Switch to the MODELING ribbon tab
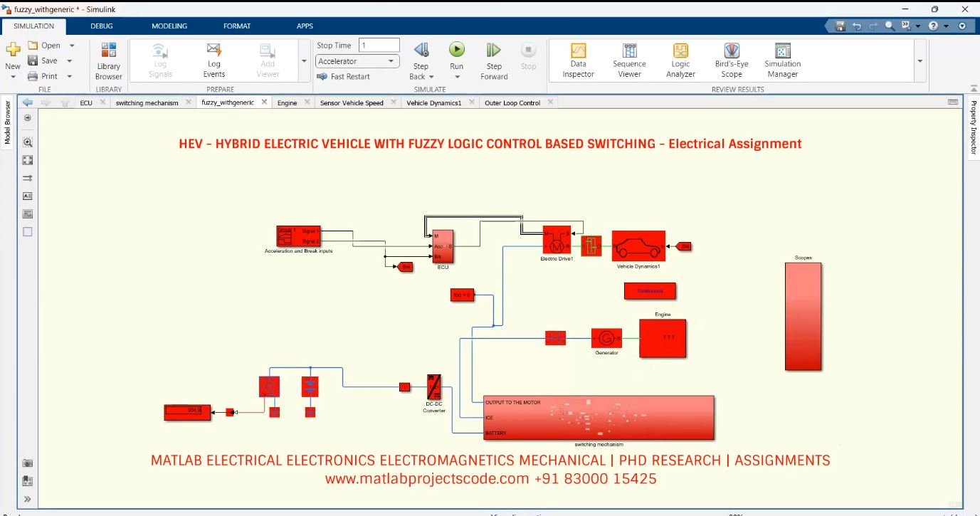980x516 pixels. [x=169, y=26]
